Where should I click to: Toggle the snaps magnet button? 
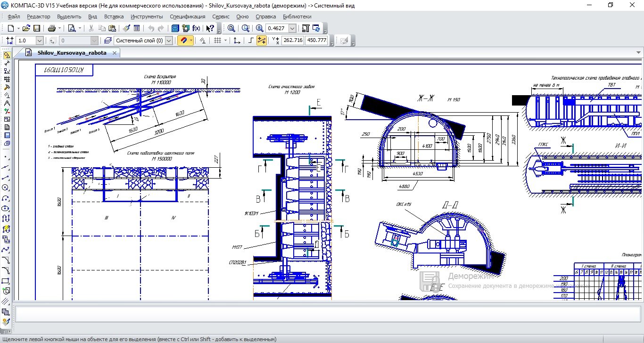183,41
